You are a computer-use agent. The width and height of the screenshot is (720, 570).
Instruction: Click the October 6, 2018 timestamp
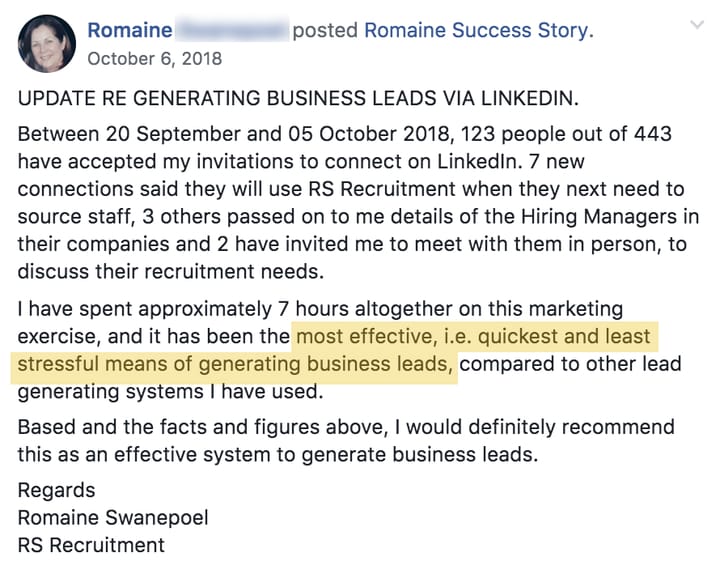(x=154, y=58)
